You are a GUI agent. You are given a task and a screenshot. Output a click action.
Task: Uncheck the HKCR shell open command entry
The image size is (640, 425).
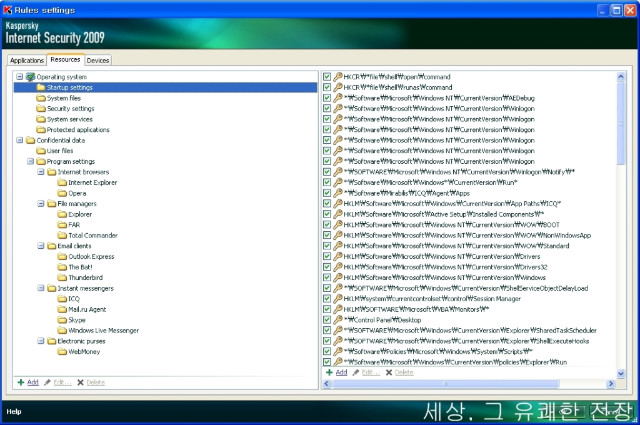tap(327, 77)
